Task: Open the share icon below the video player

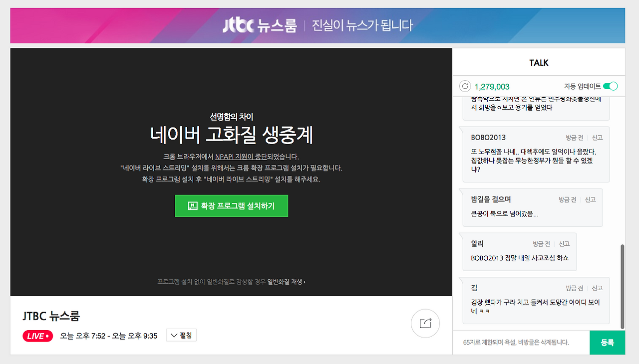Action: pyautogui.click(x=425, y=324)
